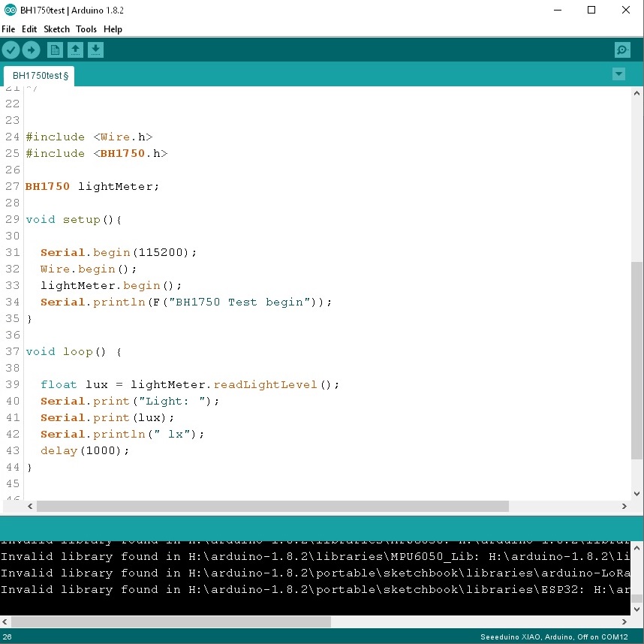644x644 pixels.
Task: Select the BH1750test sketch tab
Action: [40, 76]
